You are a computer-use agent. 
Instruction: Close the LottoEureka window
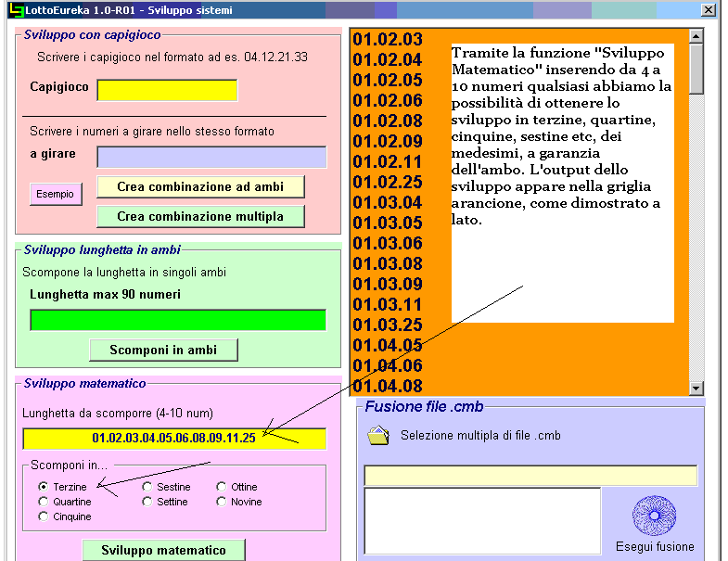(708, 10)
